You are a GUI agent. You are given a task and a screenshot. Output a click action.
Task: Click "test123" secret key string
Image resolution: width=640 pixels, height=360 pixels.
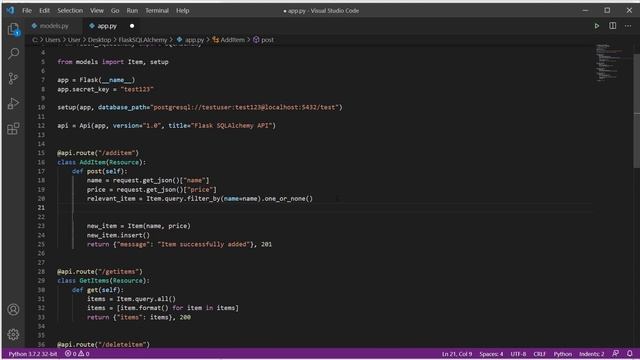pyautogui.click(x=137, y=89)
